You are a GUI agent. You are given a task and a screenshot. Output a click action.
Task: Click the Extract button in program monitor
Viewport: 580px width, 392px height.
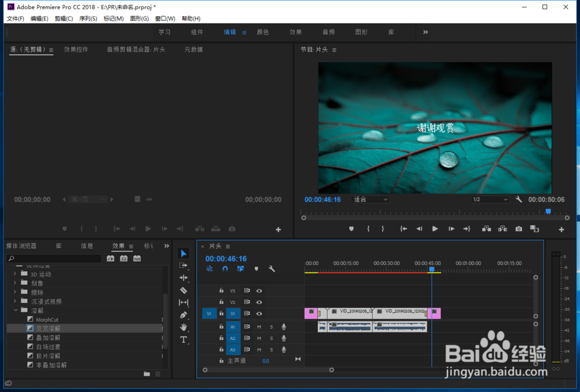(502, 229)
